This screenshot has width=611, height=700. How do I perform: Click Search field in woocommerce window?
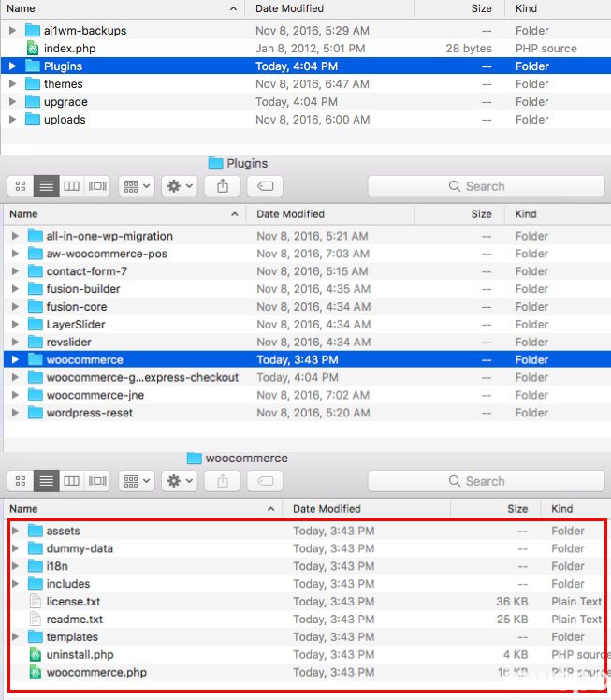click(486, 481)
